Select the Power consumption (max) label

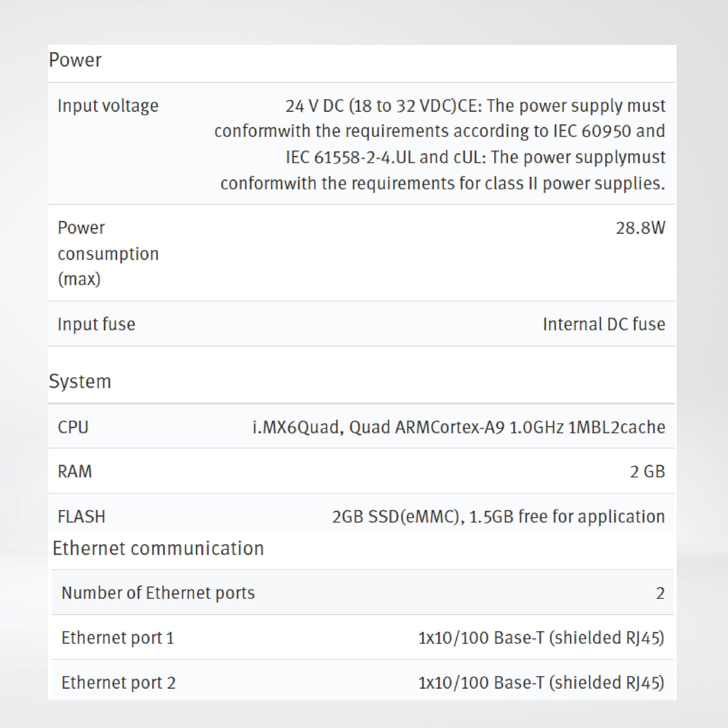coord(108,253)
